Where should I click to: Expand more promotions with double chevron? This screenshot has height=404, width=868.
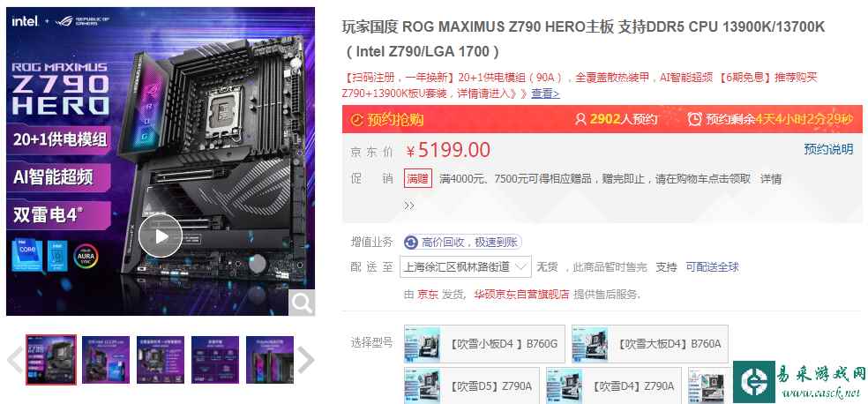point(409,206)
